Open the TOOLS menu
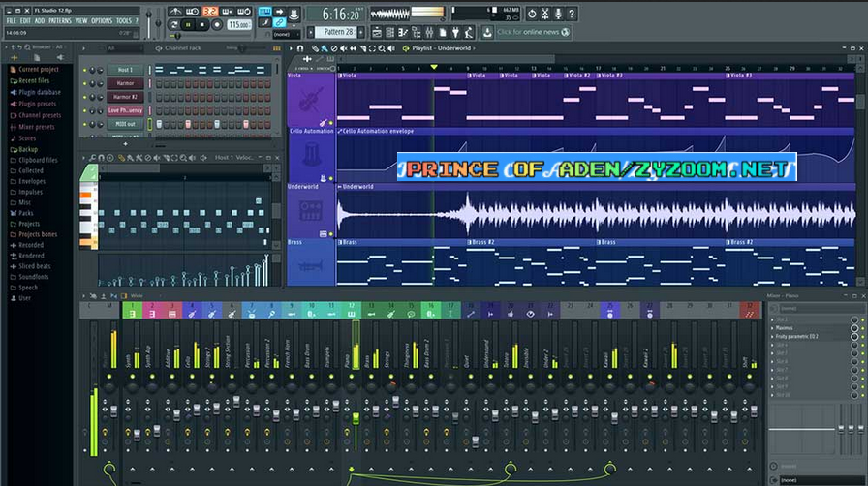This screenshot has width=868, height=486. pos(123,21)
